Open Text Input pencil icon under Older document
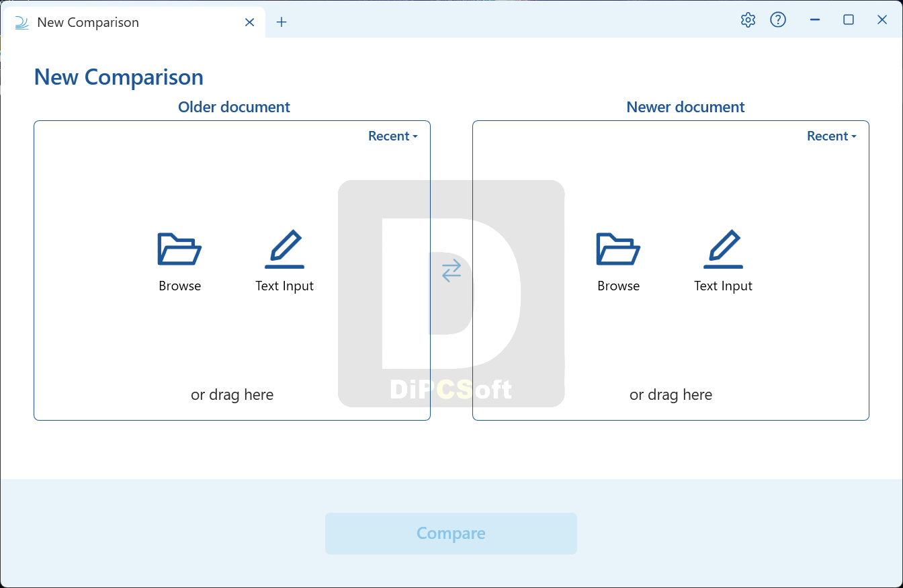The width and height of the screenshot is (903, 588). pyautogui.click(x=284, y=249)
